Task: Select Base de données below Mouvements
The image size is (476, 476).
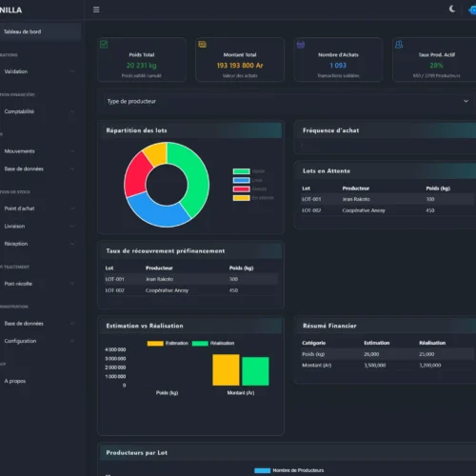Action: click(x=24, y=169)
